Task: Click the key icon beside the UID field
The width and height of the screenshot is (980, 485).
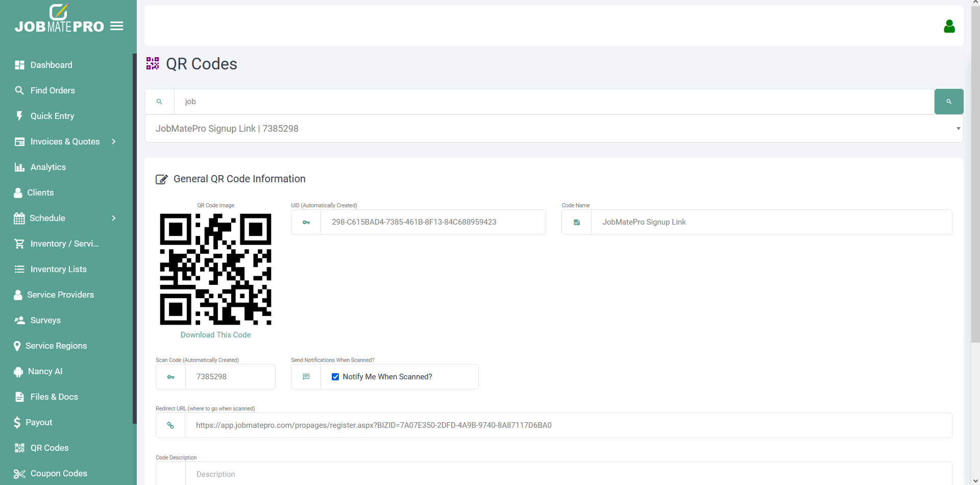Action: click(306, 222)
